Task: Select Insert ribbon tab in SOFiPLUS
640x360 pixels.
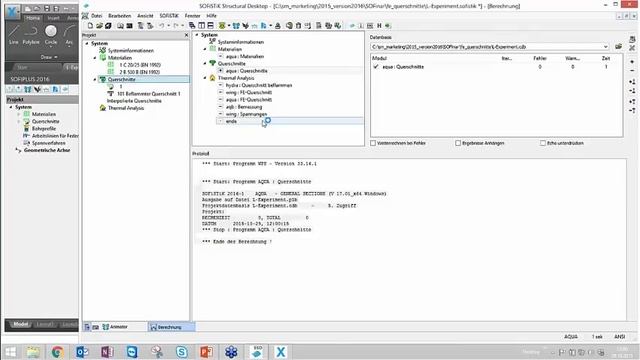Action: tap(53, 18)
